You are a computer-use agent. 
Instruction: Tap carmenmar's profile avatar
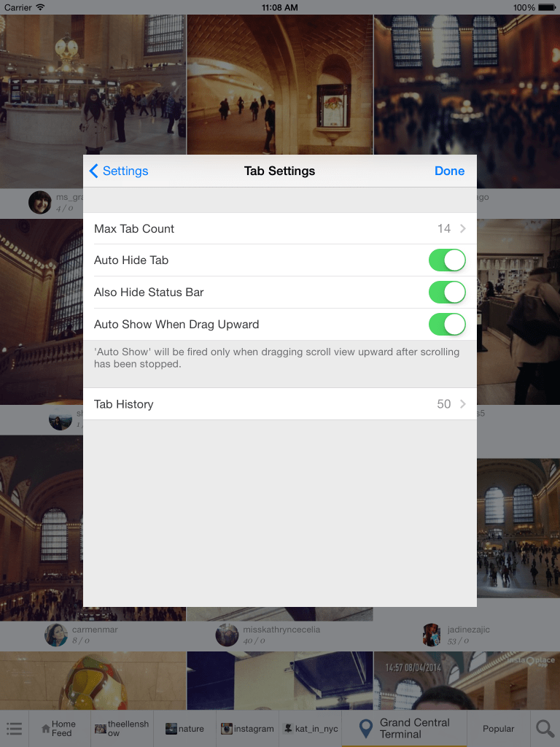(56, 635)
